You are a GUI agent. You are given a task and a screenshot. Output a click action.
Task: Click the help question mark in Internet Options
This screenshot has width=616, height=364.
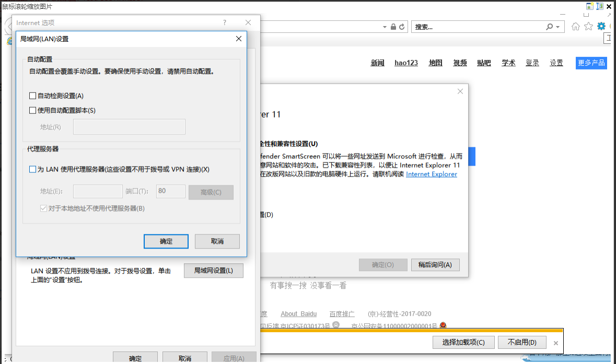click(225, 23)
